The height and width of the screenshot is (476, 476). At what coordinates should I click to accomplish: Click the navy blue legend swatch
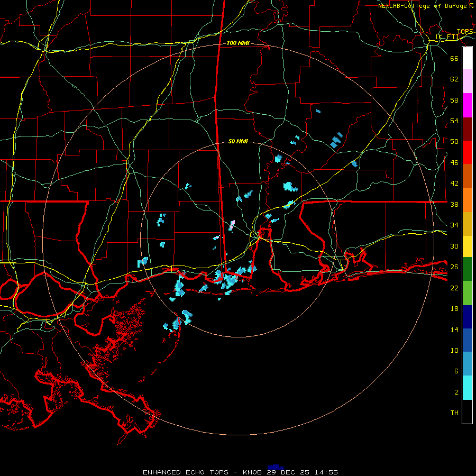[467, 317]
